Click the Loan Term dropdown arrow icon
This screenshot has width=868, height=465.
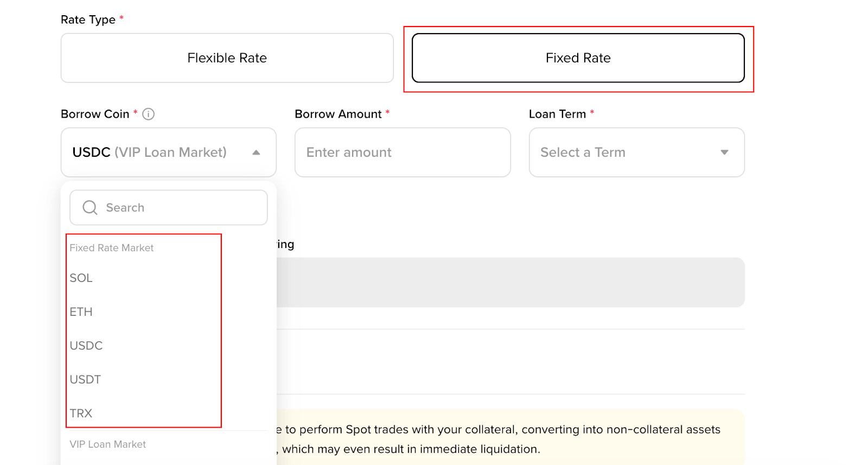[x=724, y=152]
